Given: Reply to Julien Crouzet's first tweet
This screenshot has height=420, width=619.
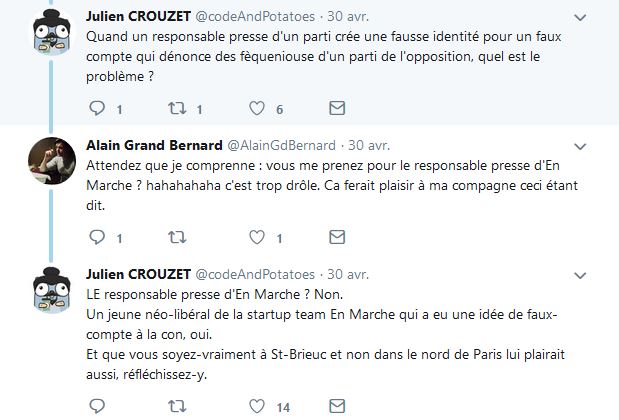Looking at the screenshot, I should [97, 107].
